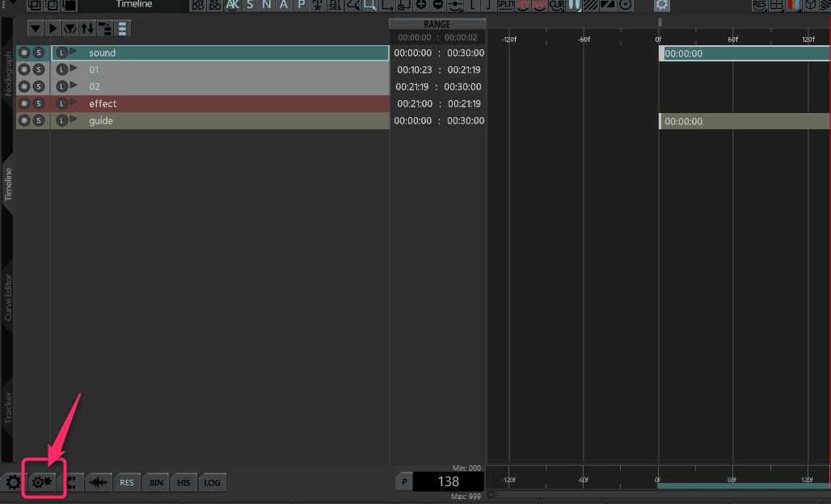Open the down-triangle dropdown above track list
Image resolution: width=831 pixels, height=504 pixels.
[x=36, y=28]
